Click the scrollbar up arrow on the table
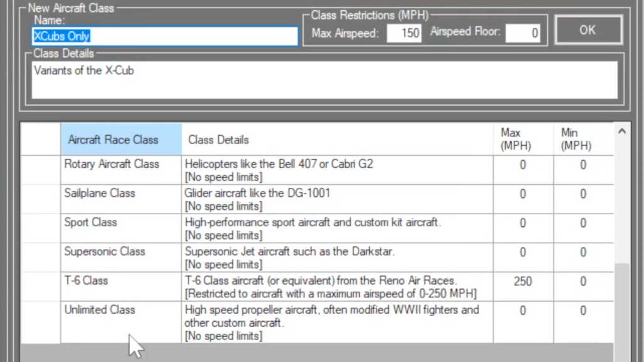 [x=621, y=130]
